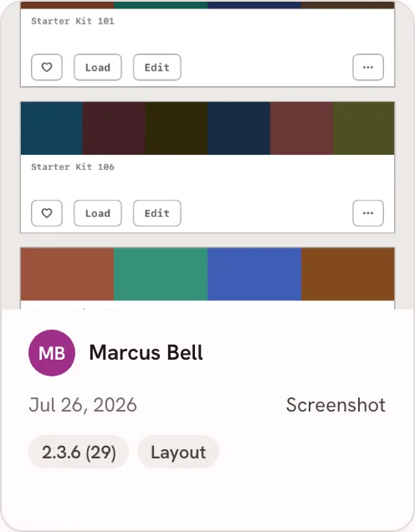The width and height of the screenshot is (415, 532).
Task: Favorite Starter Kit 106 with heart icon
Action: [47, 213]
